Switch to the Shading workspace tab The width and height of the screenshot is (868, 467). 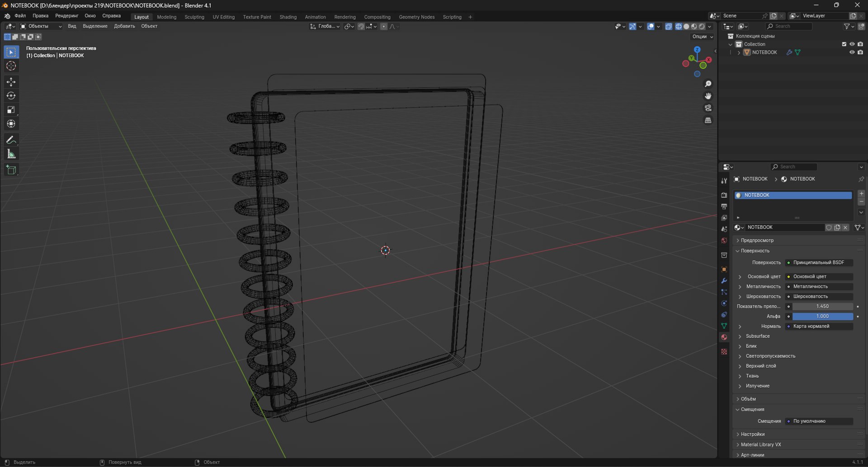288,17
